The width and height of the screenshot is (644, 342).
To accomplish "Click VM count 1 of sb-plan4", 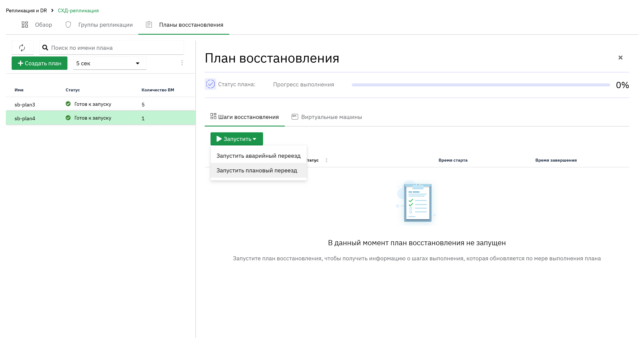I will (x=143, y=118).
